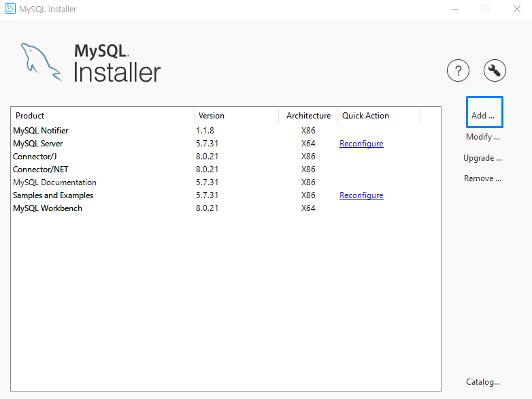Click the Quick Action column header

379,116
